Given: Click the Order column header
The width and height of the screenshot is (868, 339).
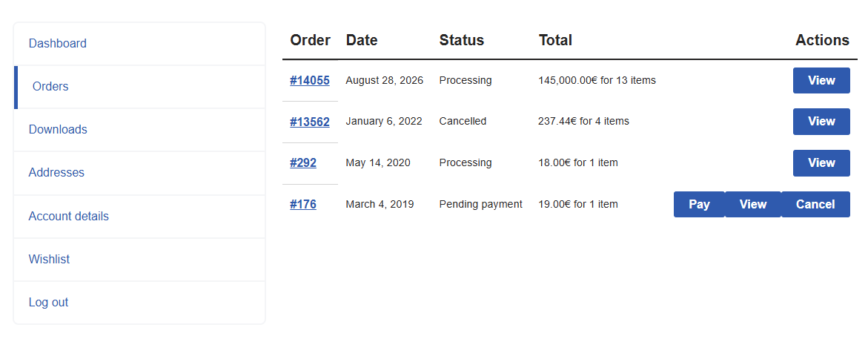Looking at the screenshot, I should pyautogui.click(x=310, y=41).
